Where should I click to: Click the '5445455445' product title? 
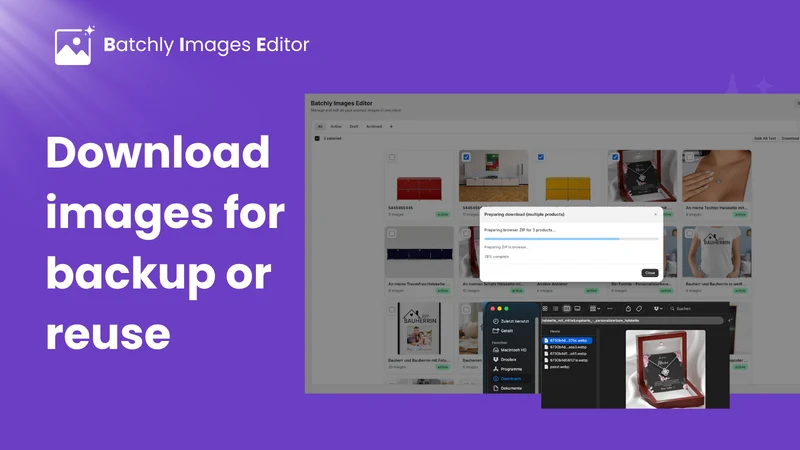[x=401, y=208]
